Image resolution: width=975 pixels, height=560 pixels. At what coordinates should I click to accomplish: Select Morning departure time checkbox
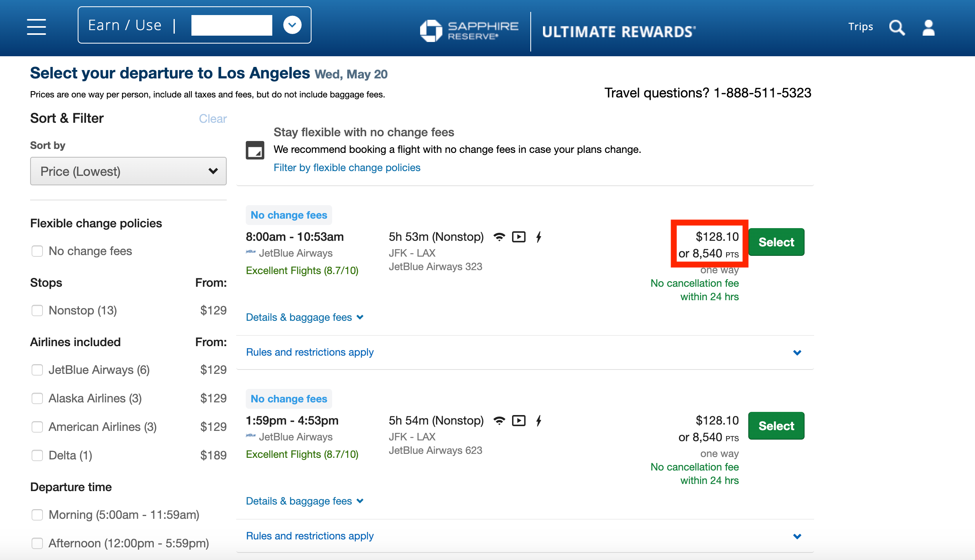(x=37, y=515)
